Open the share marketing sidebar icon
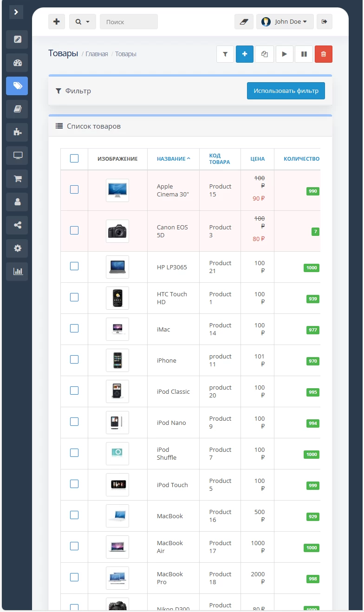The height and width of the screenshot is (612, 364). 17,225
